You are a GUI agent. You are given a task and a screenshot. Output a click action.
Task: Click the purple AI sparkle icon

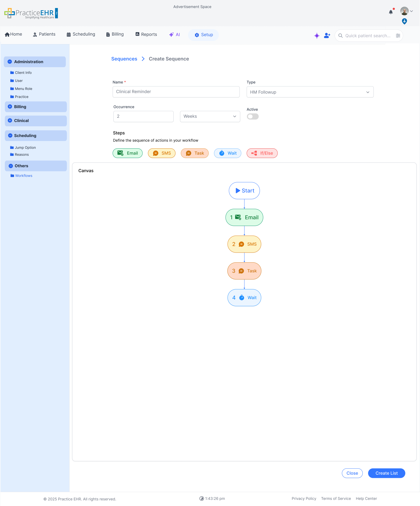coord(317,36)
